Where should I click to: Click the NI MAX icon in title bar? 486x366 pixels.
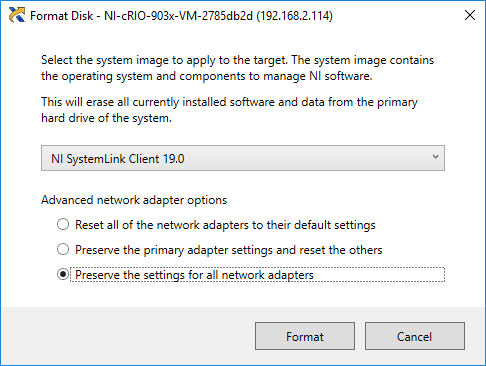(x=17, y=15)
